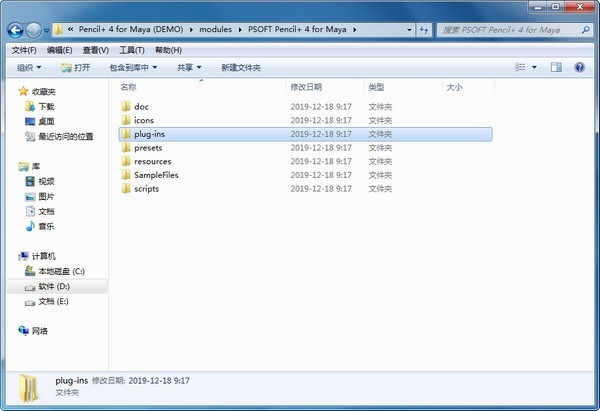Open the 组织 dropdown
Screen dimensions: 600x411
tap(29, 68)
